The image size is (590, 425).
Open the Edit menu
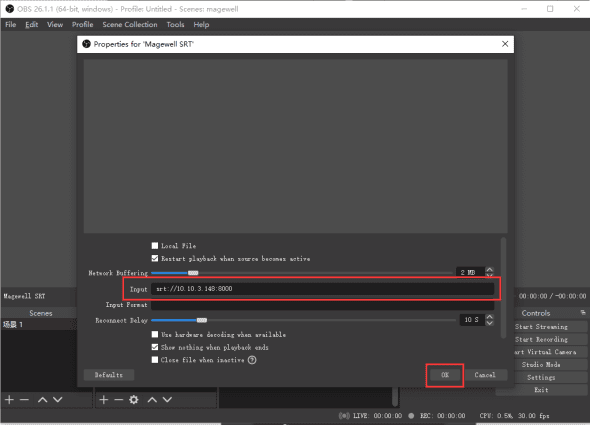[32, 24]
